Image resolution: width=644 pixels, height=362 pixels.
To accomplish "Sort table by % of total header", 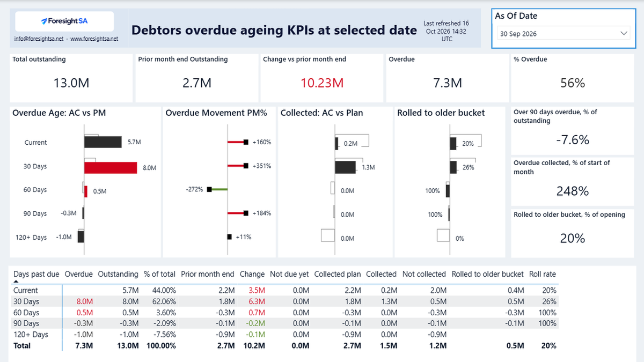I will click(160, 274).
